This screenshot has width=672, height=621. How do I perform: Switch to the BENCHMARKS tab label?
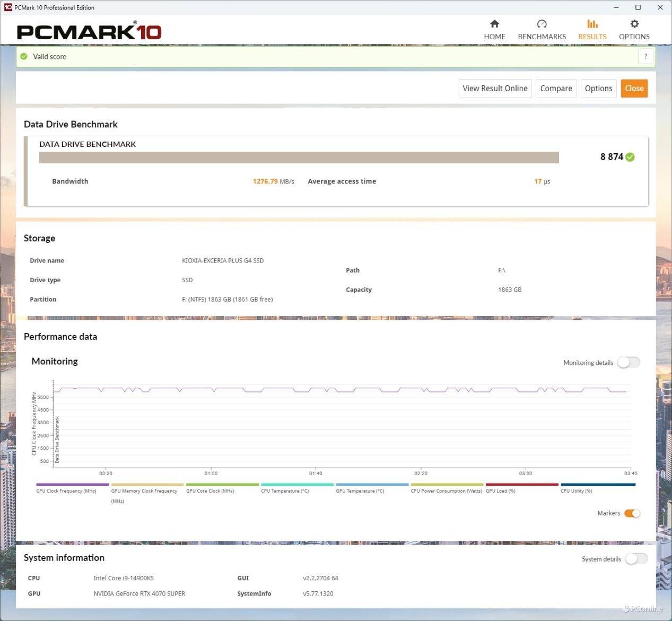(542, 37)
